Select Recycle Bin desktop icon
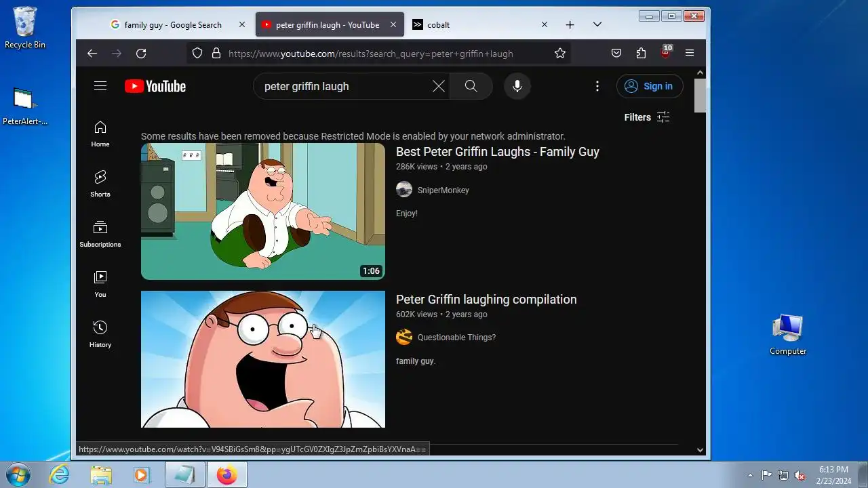The height and width of the screenshot is (488, 868). pyautogui.click(x=25, y=28)
